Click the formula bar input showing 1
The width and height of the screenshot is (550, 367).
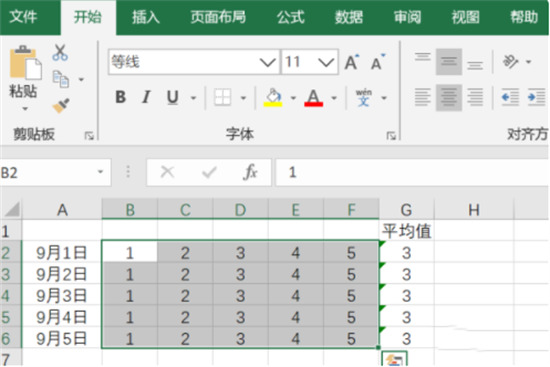412,172
